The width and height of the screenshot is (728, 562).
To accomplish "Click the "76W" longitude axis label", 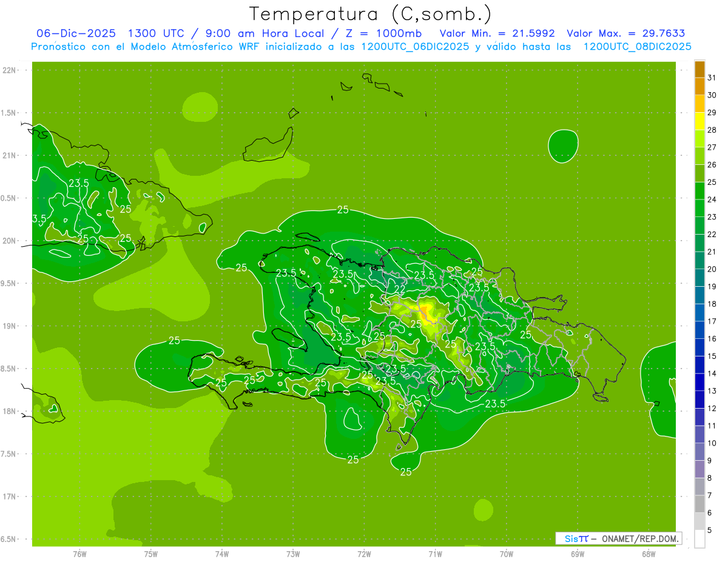I will tap(79, 554).
